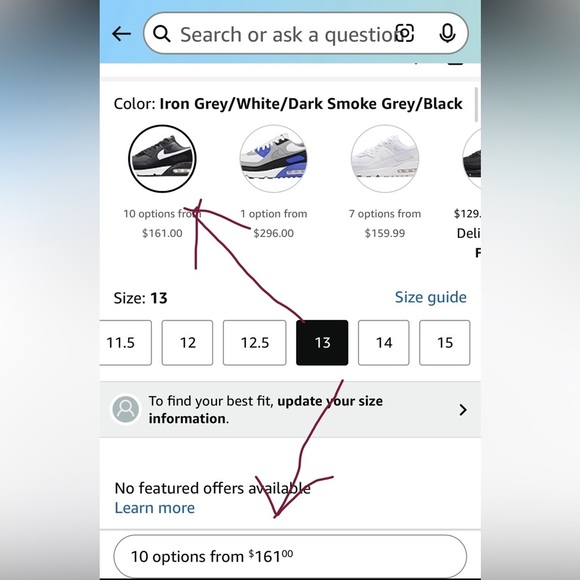Choose size 12.5

(x=254, y=343)
